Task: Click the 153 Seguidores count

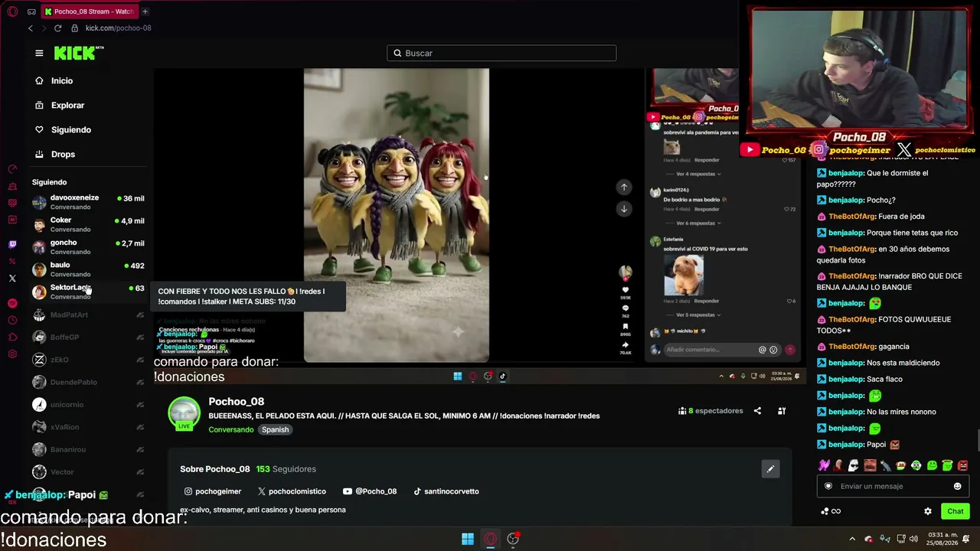Action: pos(286,469)
